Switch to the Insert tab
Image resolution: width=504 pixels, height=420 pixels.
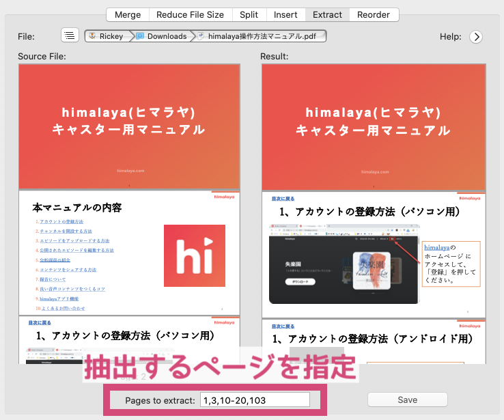[285, 15]
